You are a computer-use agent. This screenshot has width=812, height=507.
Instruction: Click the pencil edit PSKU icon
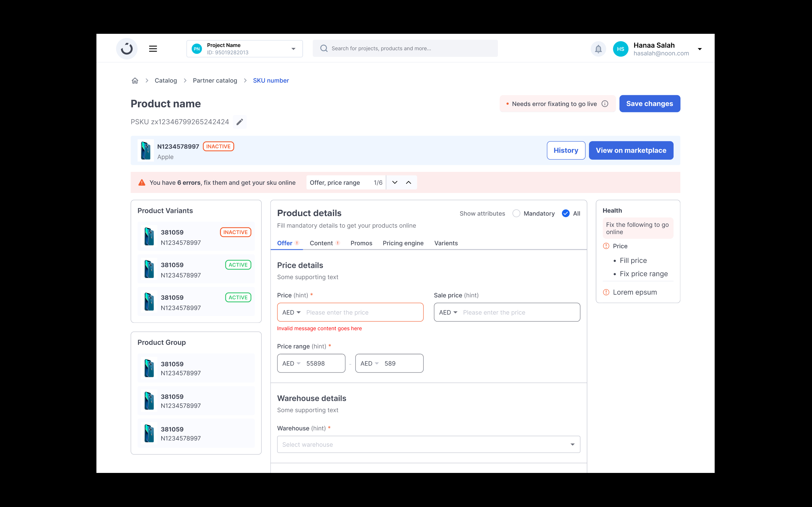coord(240,122)
